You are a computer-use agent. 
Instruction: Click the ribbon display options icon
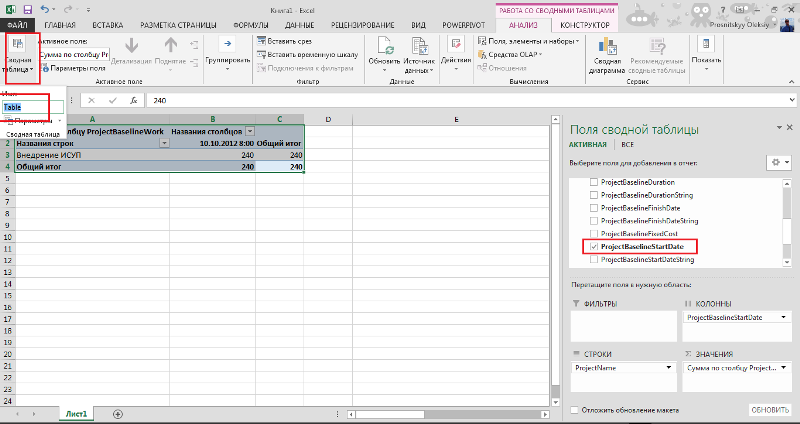(x=740, y=10)
